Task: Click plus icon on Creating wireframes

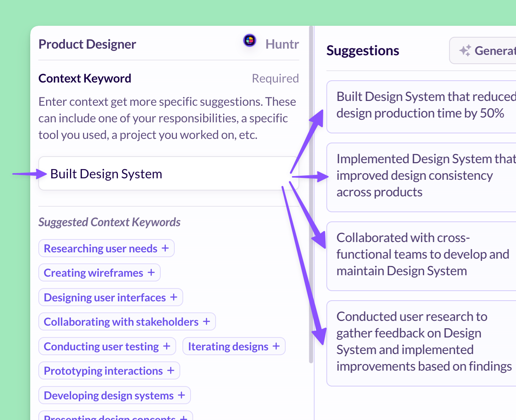Action: tap(151, 273)
